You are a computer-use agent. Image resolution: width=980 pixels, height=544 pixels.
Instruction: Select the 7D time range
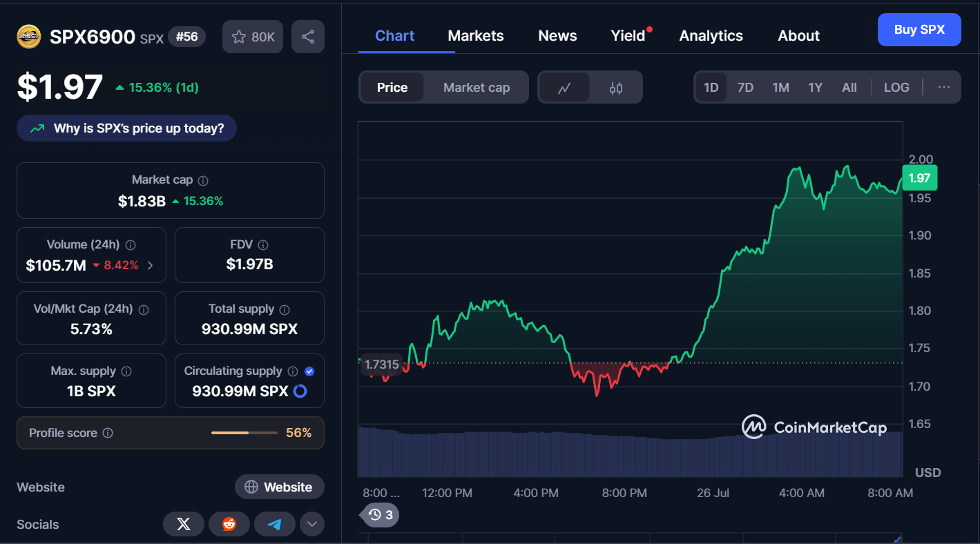pos(745,88)
